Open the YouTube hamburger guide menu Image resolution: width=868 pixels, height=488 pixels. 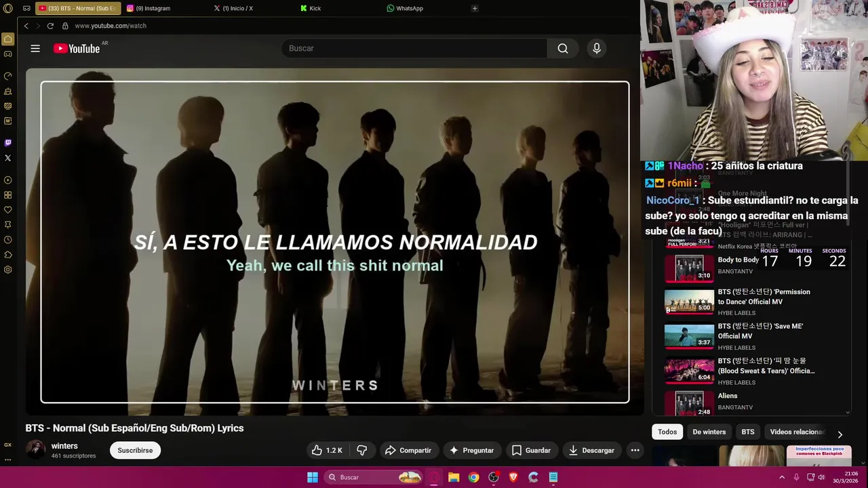click(x=35, y=48)
